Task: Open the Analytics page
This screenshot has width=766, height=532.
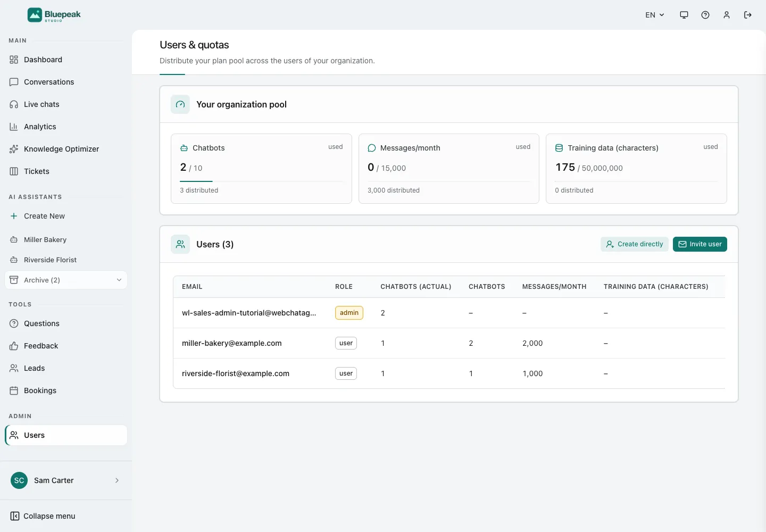Action: [66, 127]
